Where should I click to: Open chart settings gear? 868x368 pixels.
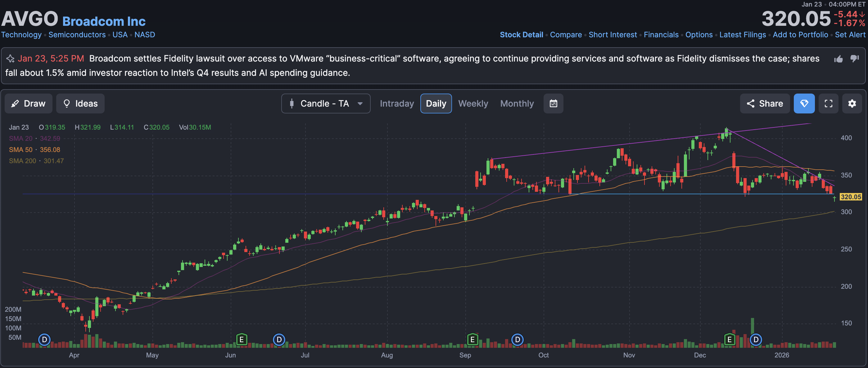[852, 103]
